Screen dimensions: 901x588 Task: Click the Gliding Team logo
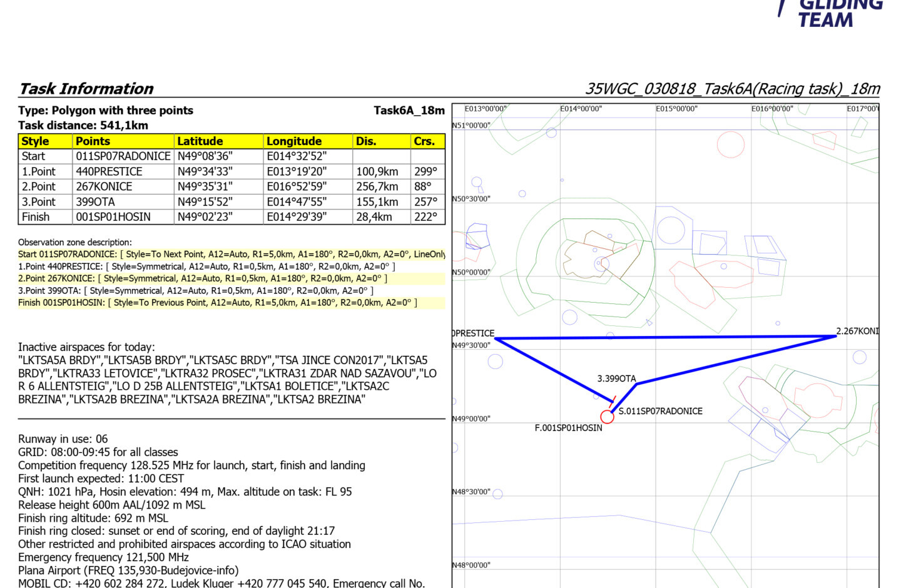point(831,14)
